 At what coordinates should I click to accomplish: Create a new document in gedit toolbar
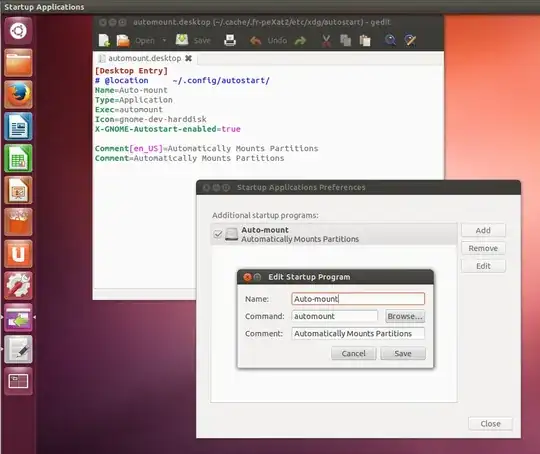coord(104,41)
